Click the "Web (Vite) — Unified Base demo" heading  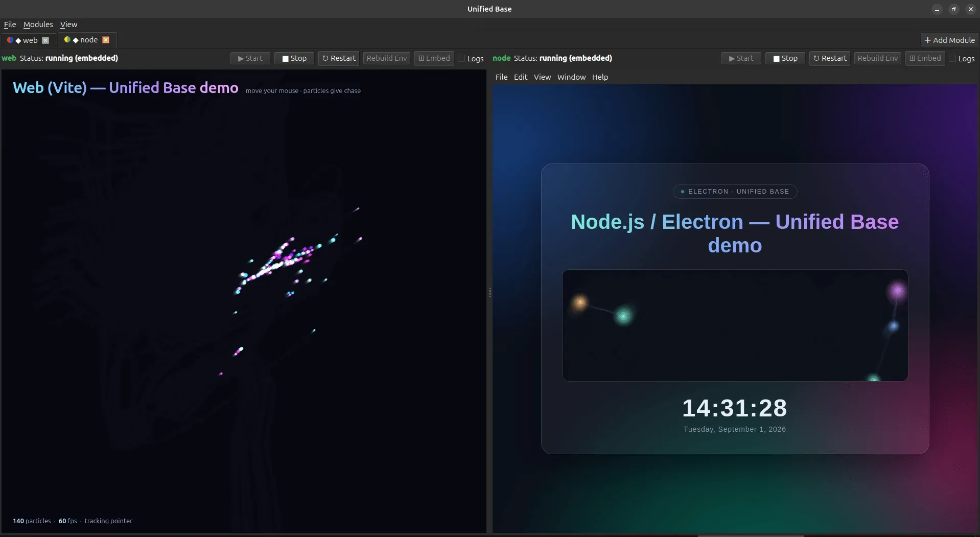[x=125, y=87]
